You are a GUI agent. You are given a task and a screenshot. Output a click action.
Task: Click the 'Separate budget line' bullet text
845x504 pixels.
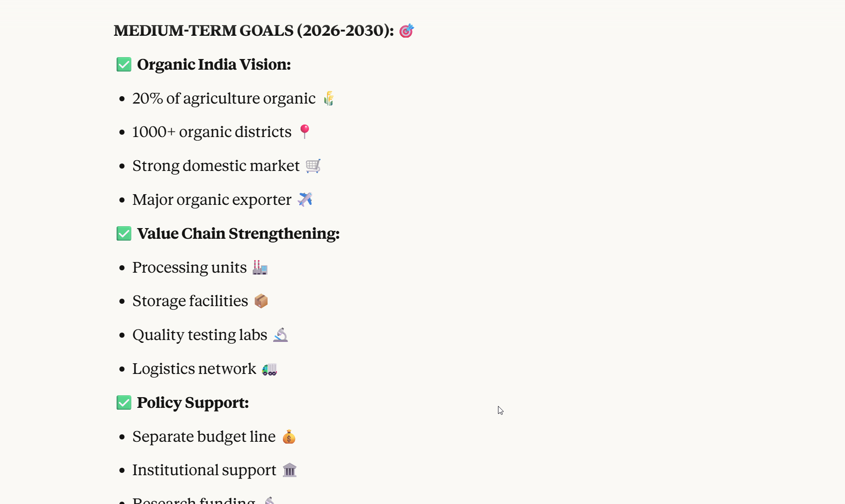coord(204,437)
